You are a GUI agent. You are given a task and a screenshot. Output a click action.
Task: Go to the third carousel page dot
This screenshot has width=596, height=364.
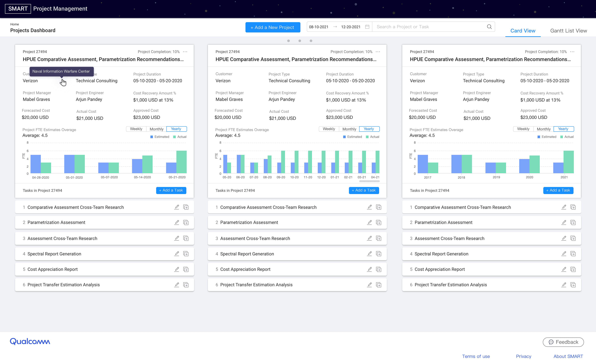click(311, 41)
